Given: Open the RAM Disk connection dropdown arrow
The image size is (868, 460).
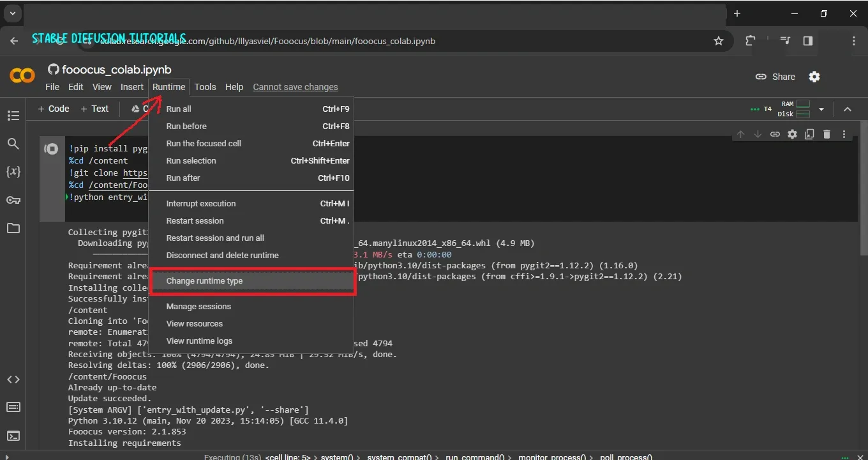Looking at the screenshot, I should pyautogui.click(x=821, y=109).
